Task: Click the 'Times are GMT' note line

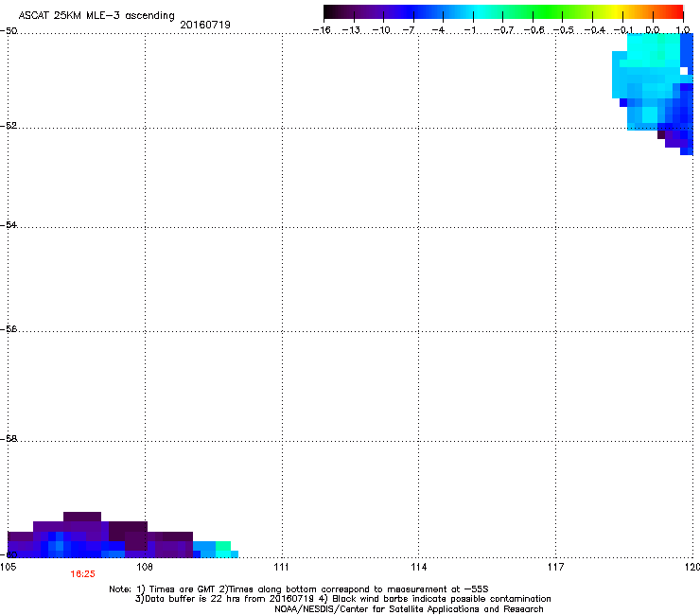Action: tap(299, 589)
